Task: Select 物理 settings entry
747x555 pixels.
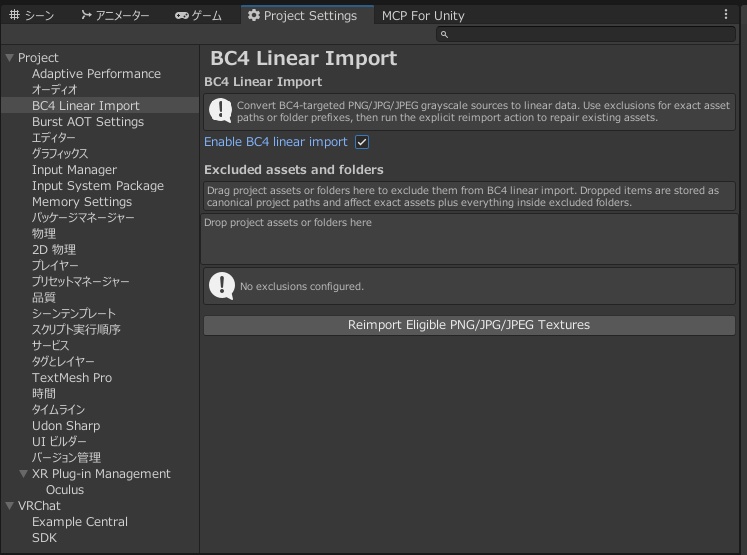Action: click(44, 234)
